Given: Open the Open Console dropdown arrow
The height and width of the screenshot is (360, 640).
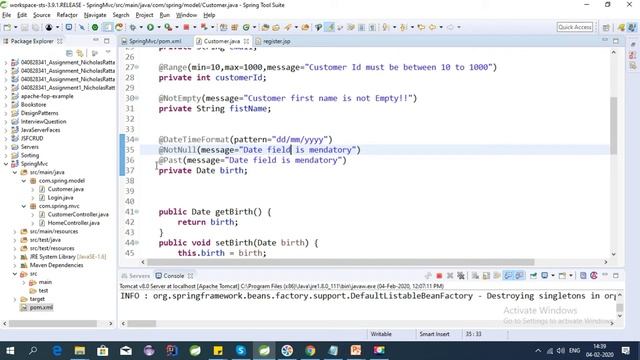Looking at the screenshot, I should point(571,276).
